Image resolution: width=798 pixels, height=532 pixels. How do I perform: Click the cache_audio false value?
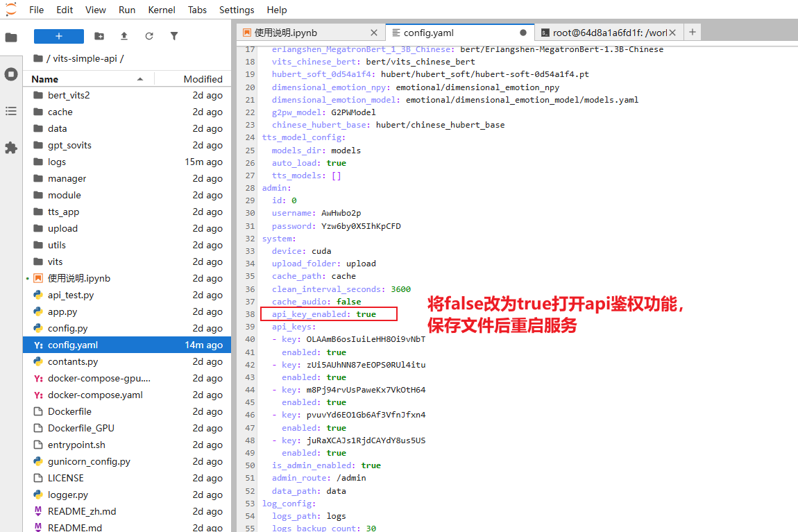point(348,302)
